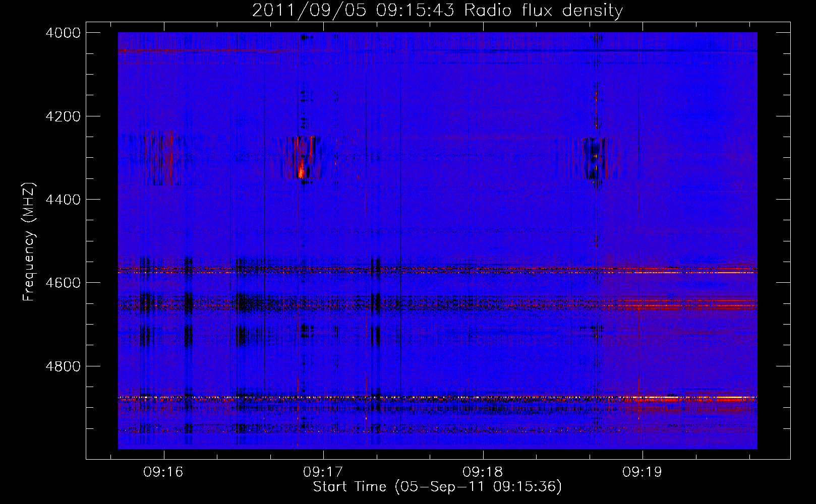Select the 4400 frequency tick label
Screen dimensions: 816x504
pyautogui.click(x=63, y=200)
